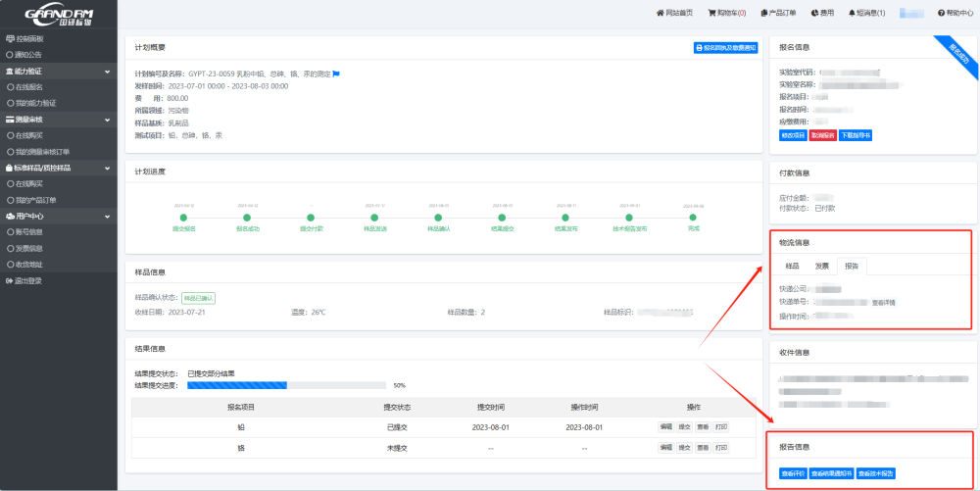980x491 pixels.
Task: Open 短消息 bell notifications
Action: click(x=852, y=13)
